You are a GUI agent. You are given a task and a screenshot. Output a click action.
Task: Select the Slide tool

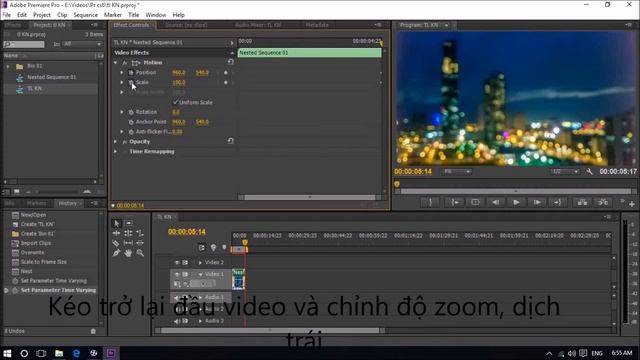tap(140, 243)
